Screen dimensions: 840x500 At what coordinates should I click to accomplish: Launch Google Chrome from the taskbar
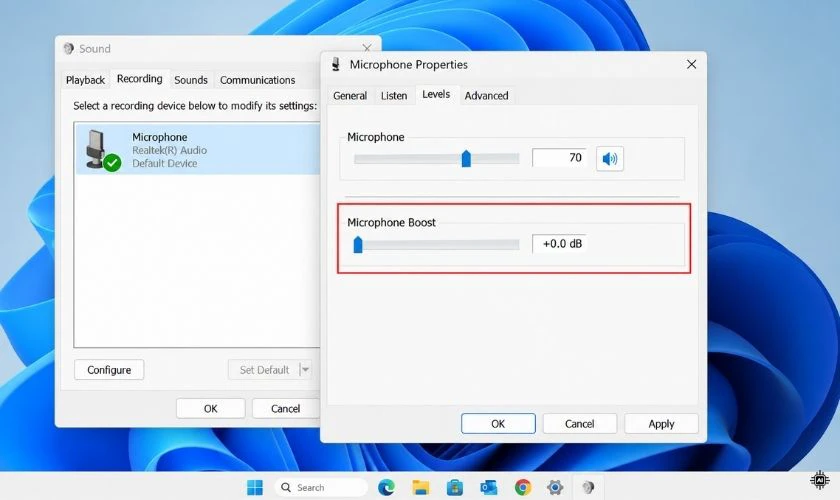(523, 487)
